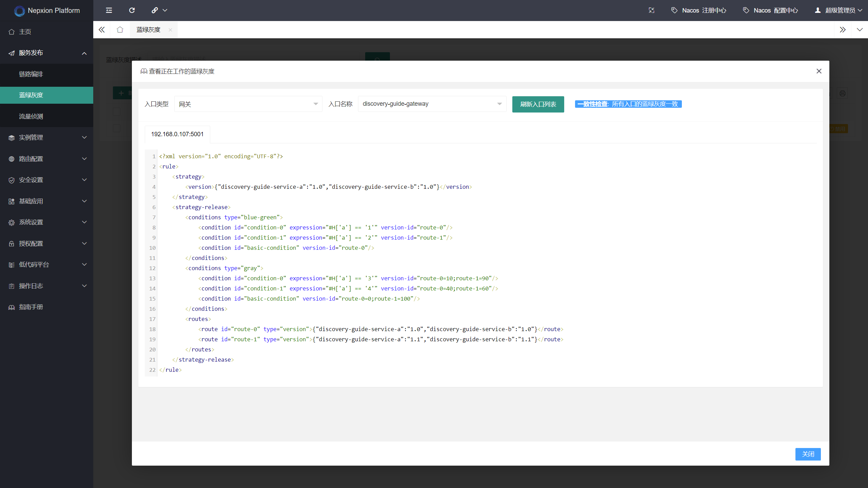Open the link icon dropdown in header
Image resolution: width=868 pixels, height=488 pixels.
point(159,10)
